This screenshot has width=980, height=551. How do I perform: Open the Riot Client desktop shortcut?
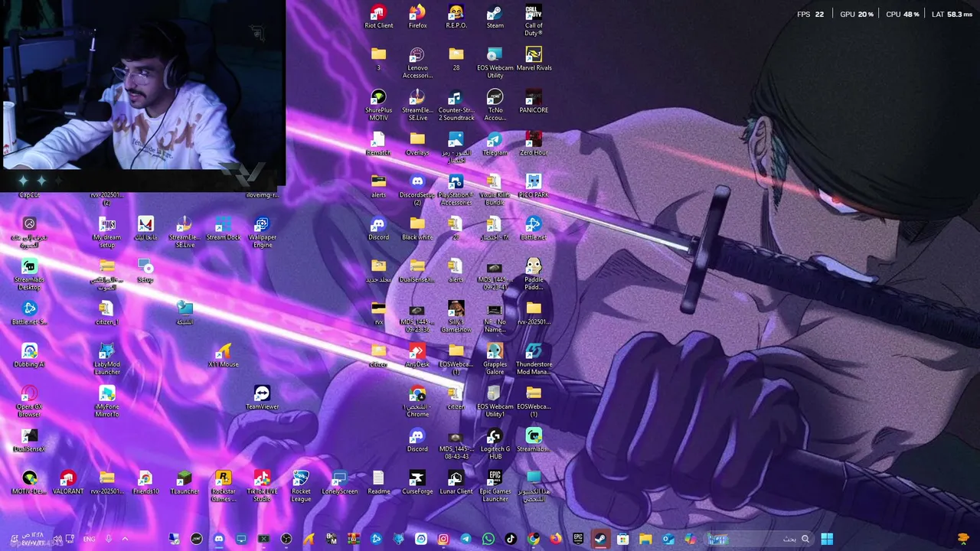(x=378, y=17)
